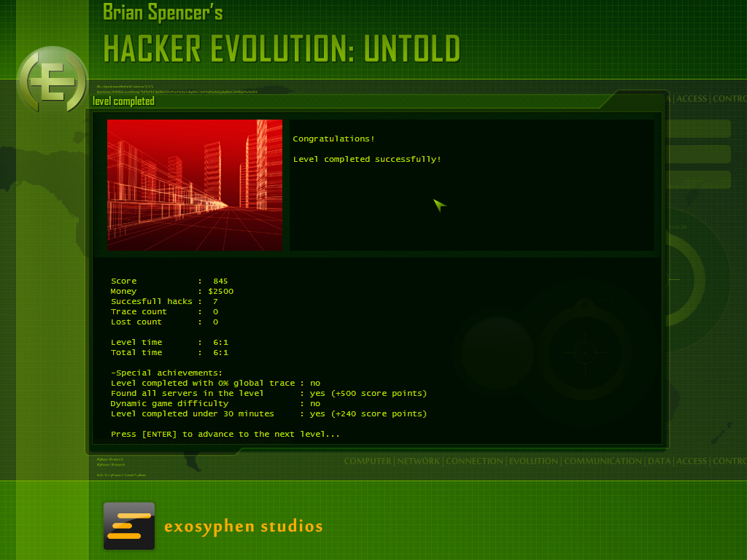The image size is (747, 560).
Task: Click the 'Found all servers' achievement line
Action: pos(268,393)
